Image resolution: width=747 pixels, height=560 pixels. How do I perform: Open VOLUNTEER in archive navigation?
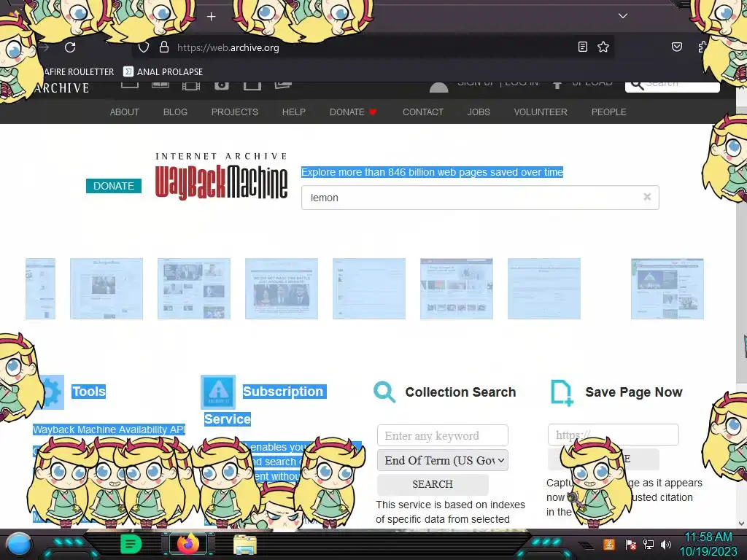pos(541,112)
